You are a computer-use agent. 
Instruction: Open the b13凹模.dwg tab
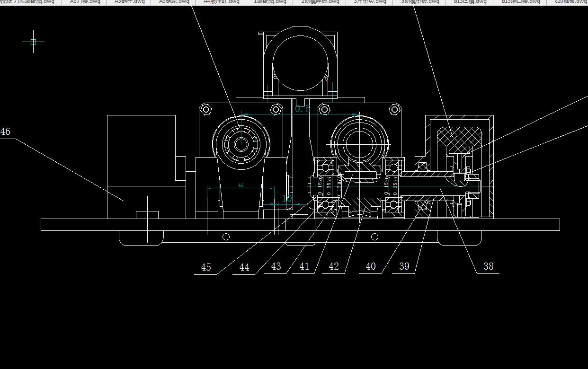pyautogui.click(x=470, y=2)
